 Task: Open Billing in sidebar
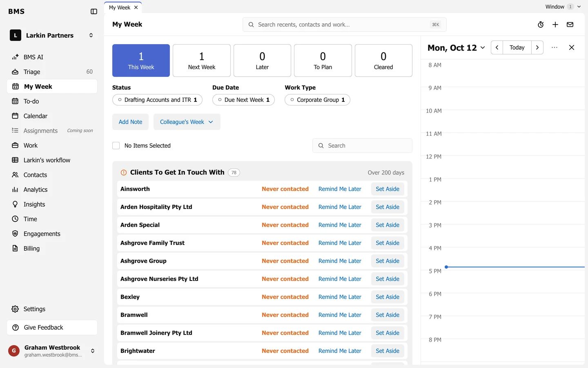point(52,249)
